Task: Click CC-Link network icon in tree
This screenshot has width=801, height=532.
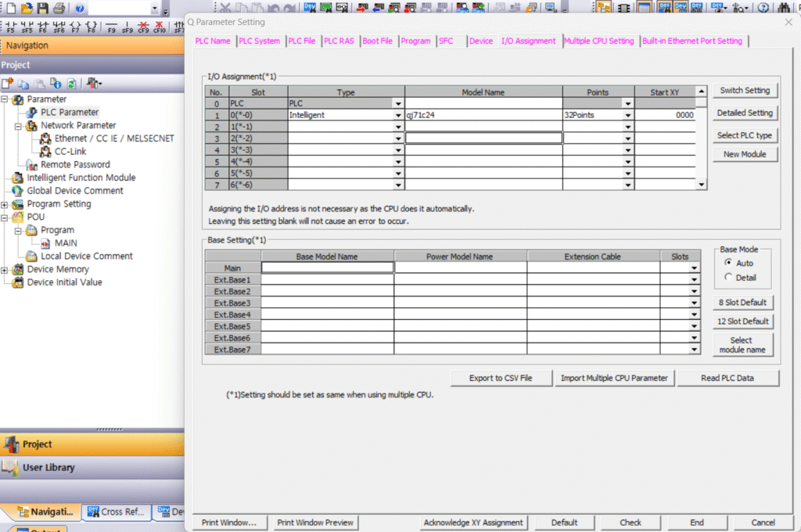Action: (46, 152)
